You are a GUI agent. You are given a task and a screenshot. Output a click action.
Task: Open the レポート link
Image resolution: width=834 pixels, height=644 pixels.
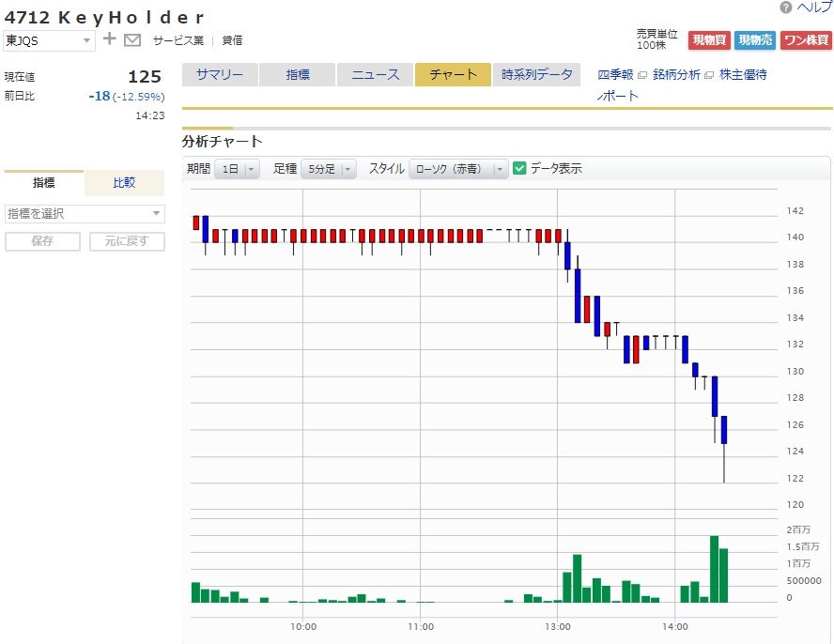pyautogui.click(x=618, y=96)
